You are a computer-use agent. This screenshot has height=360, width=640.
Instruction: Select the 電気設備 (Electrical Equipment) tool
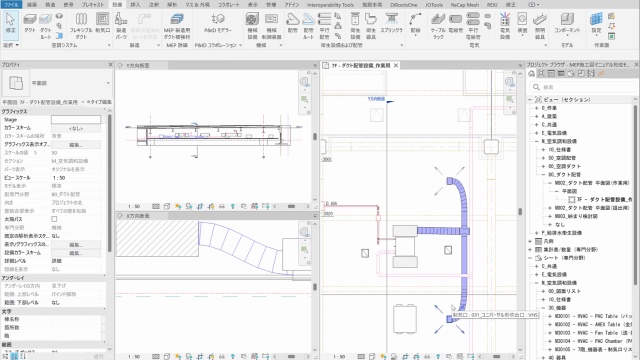(505, 26)
